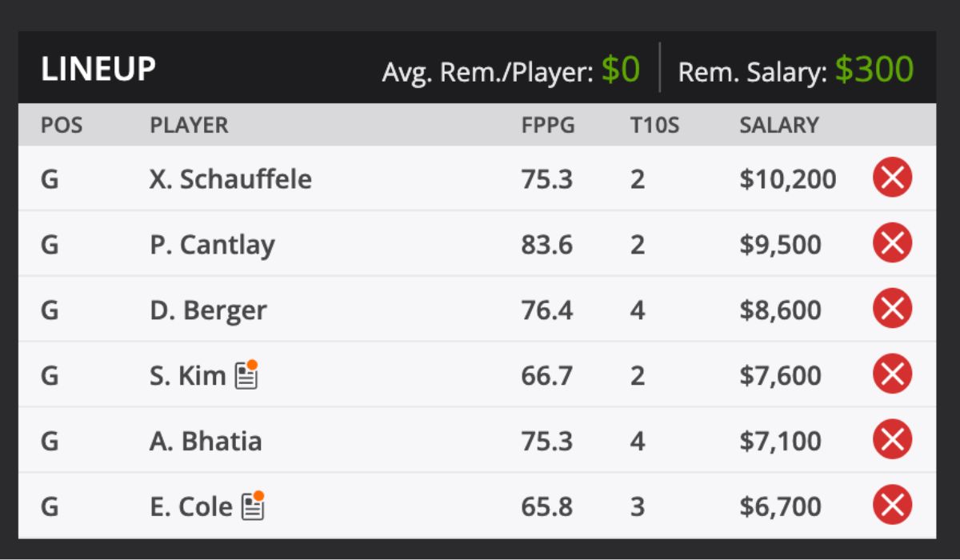Select the G position label beside E. Cole
The image size is (960, 560).
coord(50,506)
